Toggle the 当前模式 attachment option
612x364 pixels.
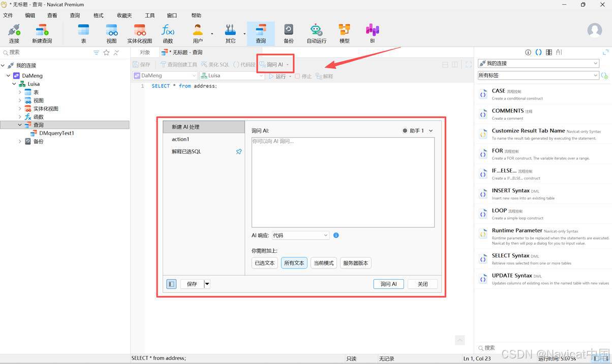324,263
